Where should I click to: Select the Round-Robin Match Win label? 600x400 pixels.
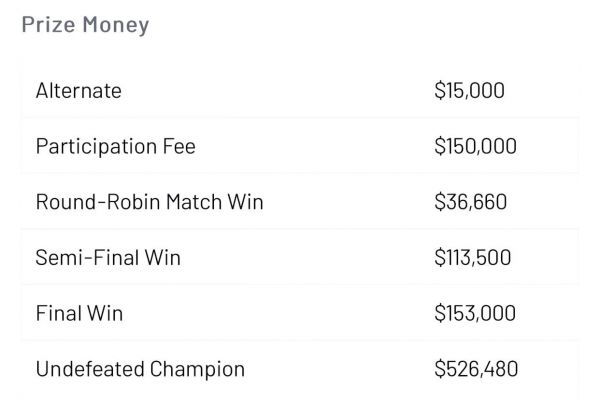click(x=150, y=202)
